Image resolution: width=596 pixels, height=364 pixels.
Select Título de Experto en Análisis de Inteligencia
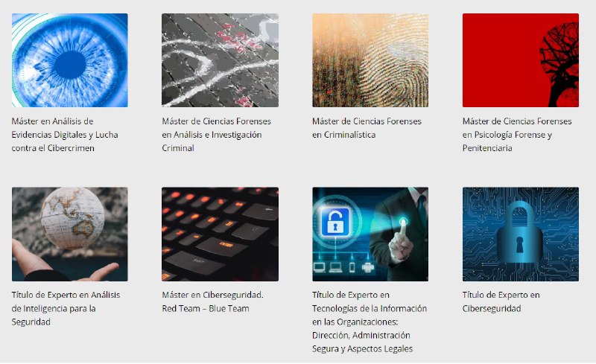66,308
